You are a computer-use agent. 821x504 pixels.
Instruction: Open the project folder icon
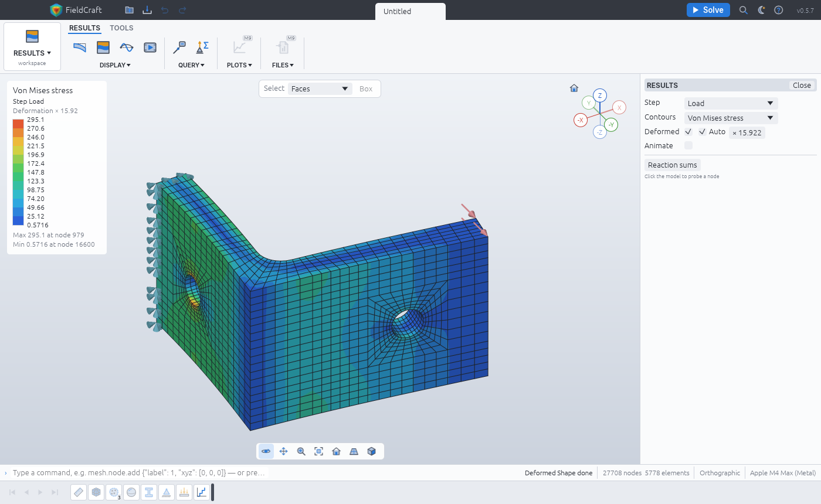click(x=130, y=10)
